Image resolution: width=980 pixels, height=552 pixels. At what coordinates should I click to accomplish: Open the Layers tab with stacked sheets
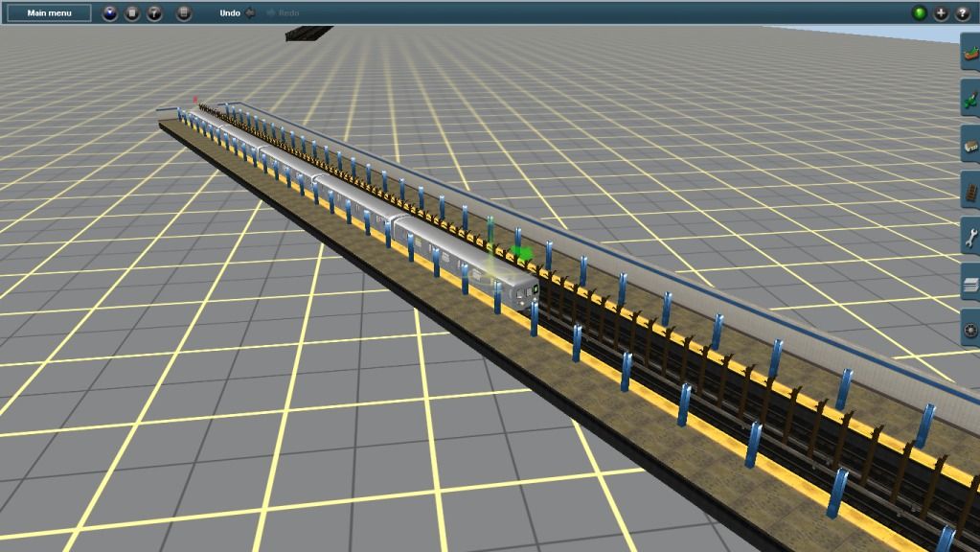pos(970,284)
